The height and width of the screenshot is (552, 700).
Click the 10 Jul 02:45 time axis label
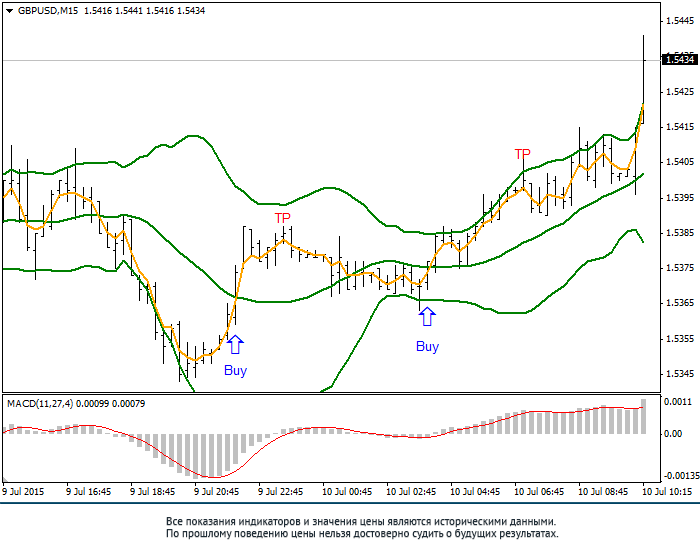click(x=411, y=492)
